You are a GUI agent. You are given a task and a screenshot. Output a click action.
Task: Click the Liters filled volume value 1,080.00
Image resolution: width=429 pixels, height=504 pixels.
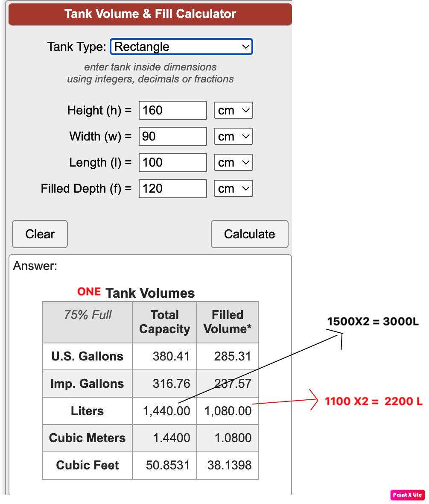pos(228,411)
